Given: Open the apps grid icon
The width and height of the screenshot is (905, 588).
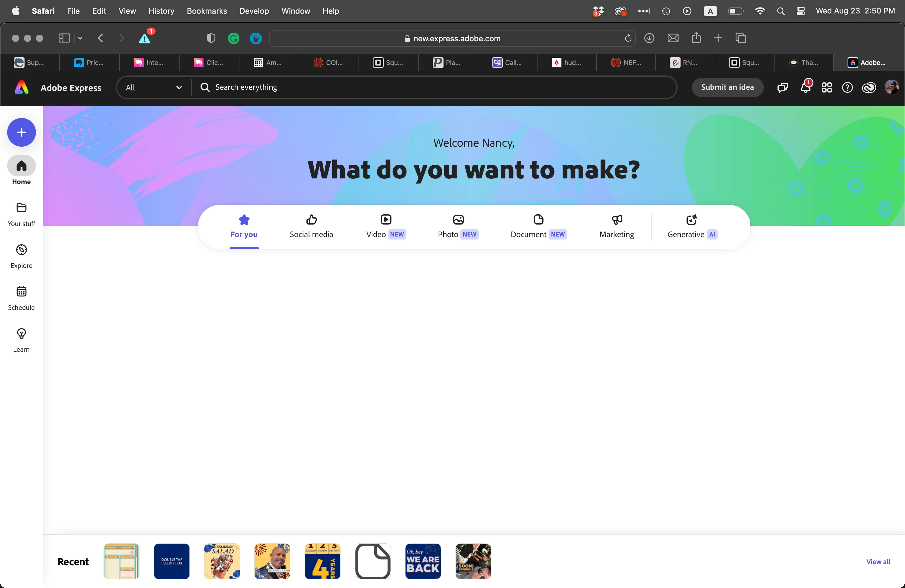Looking at the screenshot, I should (x=826, y=87).
